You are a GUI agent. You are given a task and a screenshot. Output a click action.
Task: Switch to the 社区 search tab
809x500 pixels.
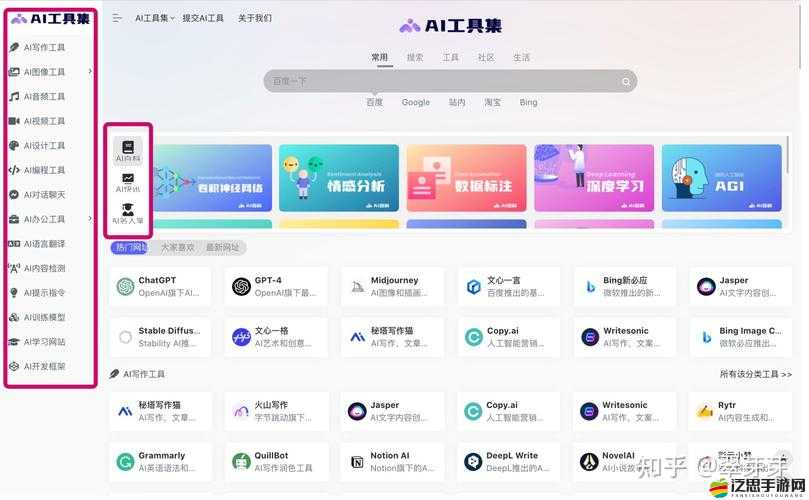coord(486,57)
